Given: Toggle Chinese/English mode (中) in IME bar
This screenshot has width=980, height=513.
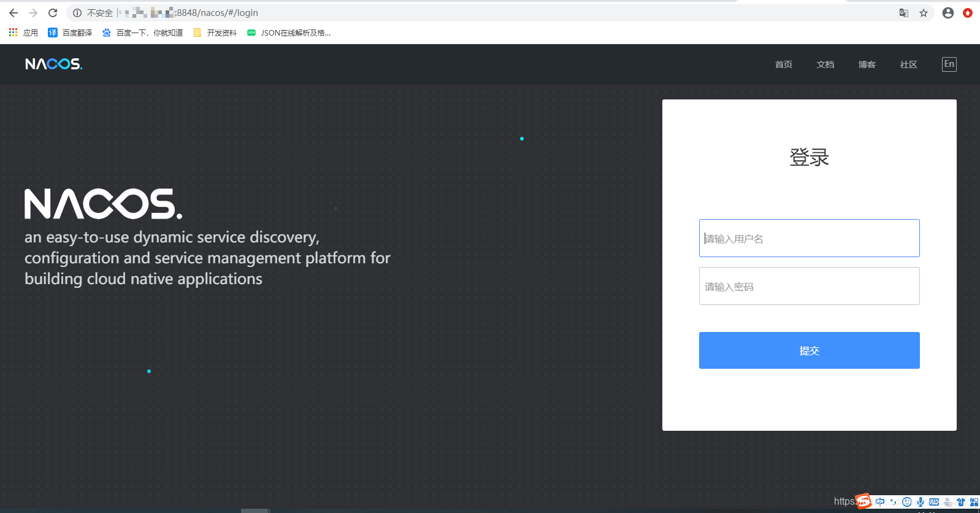Looking at the screenshot, I should (880, 502).
